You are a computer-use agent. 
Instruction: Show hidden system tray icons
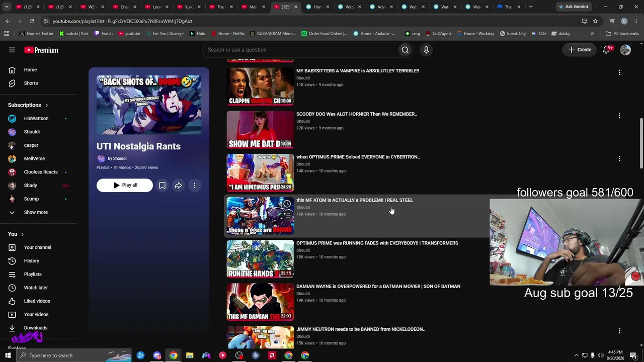click(x=576, y=355)
